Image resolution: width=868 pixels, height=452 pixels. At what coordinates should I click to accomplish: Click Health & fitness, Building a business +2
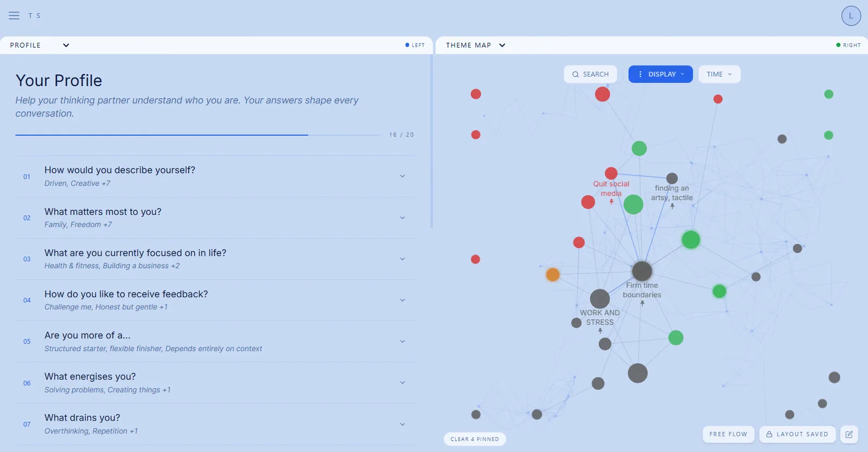tap(112, 266)
